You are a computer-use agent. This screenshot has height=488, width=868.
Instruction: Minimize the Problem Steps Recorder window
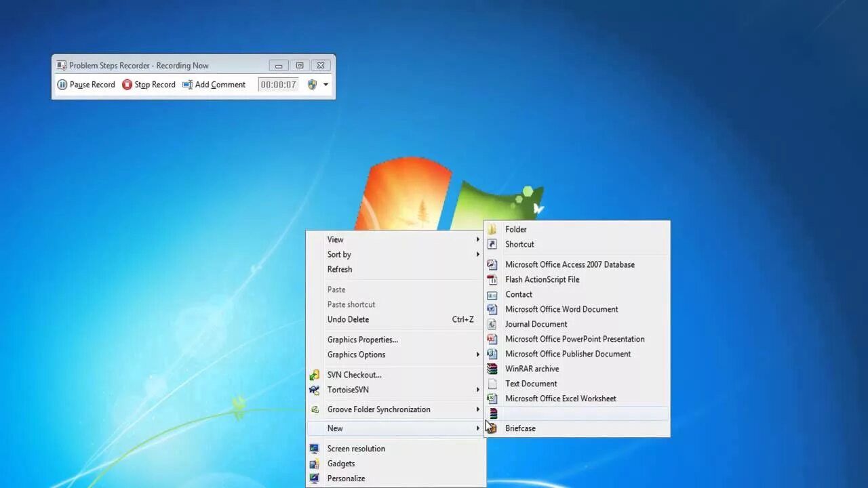point(279,66)
